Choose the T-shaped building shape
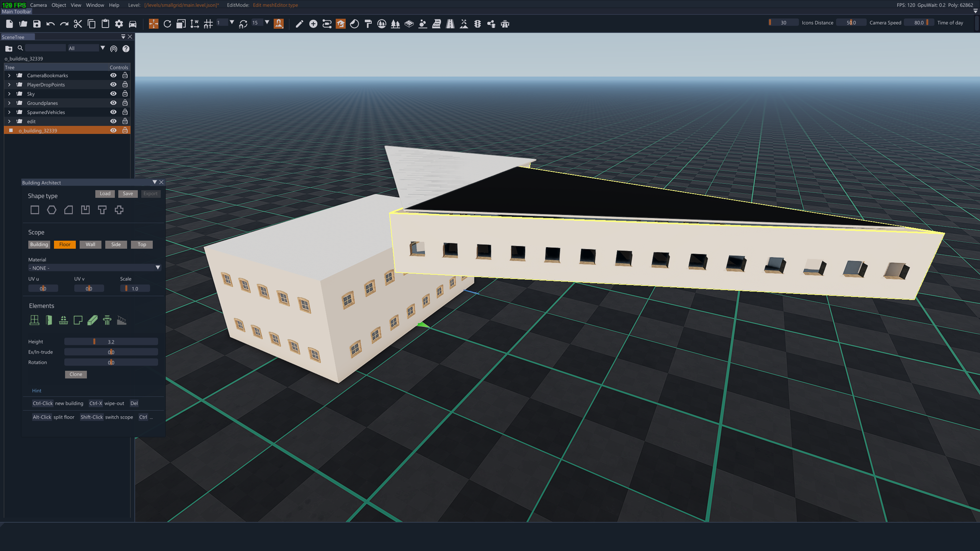This screenshot has width=980, height=551. (x=102, y=210)
